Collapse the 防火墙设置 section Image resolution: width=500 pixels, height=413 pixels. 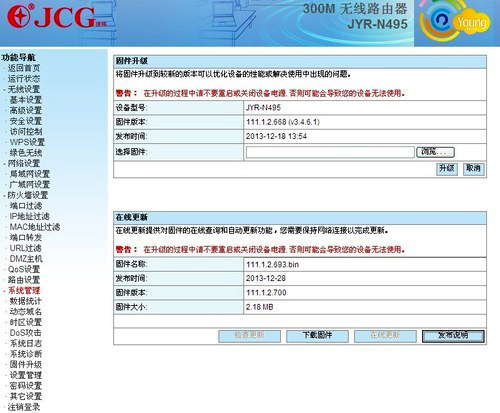tap(28, 195)
